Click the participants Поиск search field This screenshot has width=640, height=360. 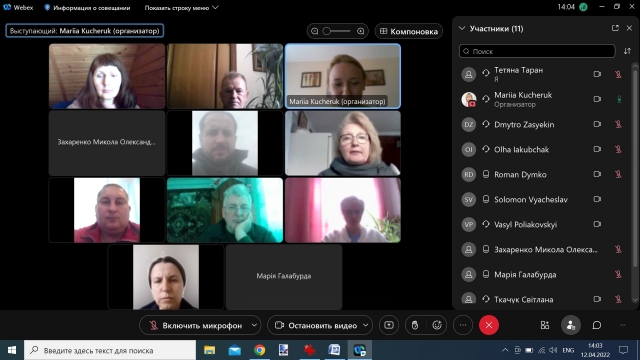[x=537, y=51]
